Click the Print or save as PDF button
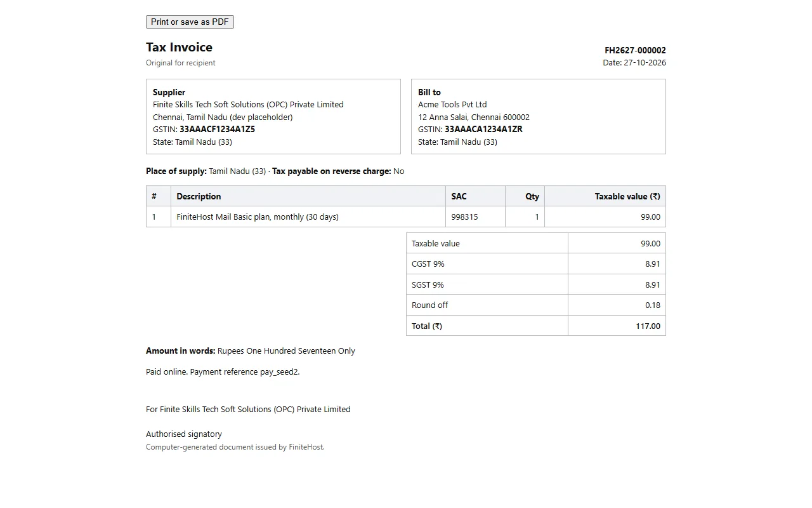Screen dimensions: 812x508 point(190,22)
